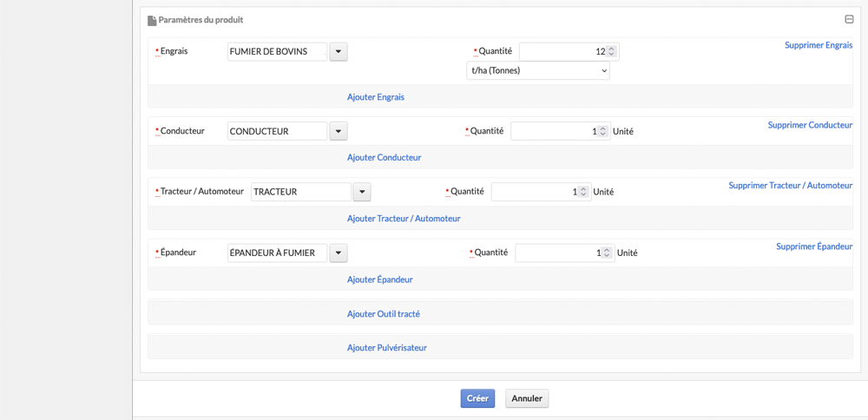Select the t/ha (Tonnes) unit dropdown
The image size is (868, 420).
pyautogui.click(x=538, y=71)
